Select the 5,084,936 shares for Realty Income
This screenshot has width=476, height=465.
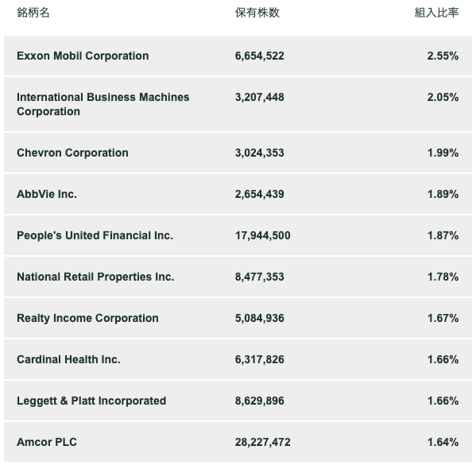[260, 318]
